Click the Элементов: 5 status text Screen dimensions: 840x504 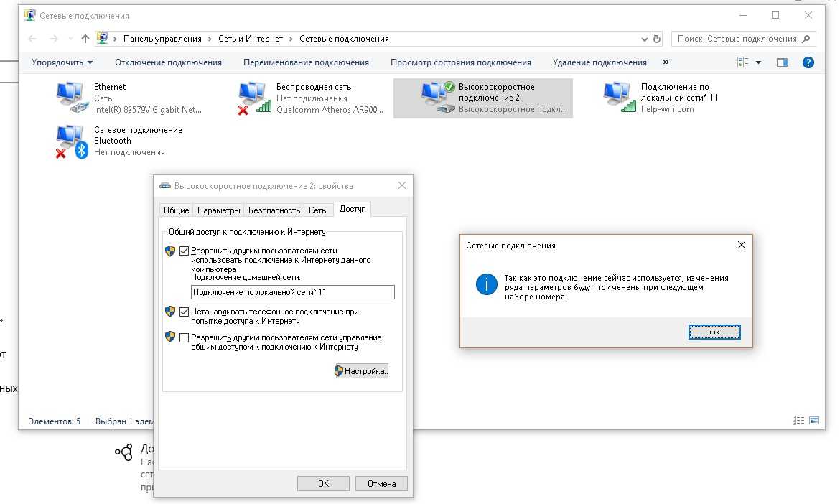(x=55, y=421)
